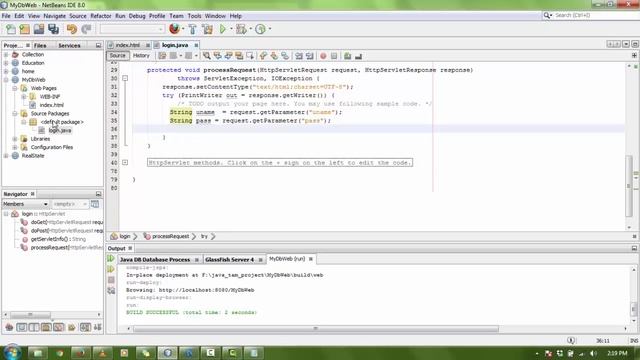Select getServletInfo() in Navigator
Screen dimensions: 640x360
coord(58,239)
